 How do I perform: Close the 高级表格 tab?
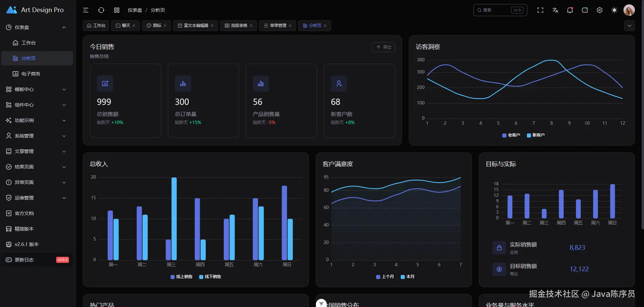[x=251, y=26]
